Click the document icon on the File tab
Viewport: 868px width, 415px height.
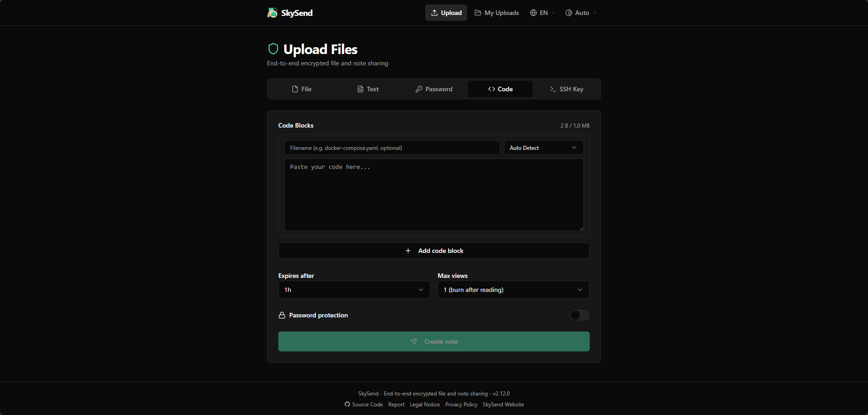click(295, 89)
